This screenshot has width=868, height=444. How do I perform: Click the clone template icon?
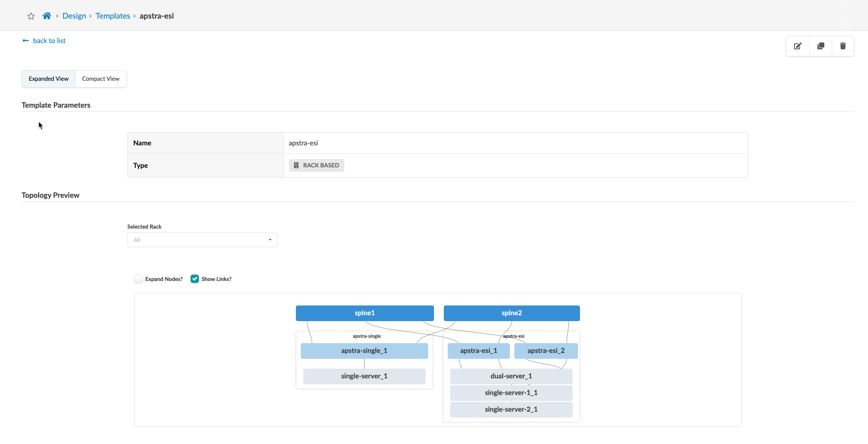point(820,46)
